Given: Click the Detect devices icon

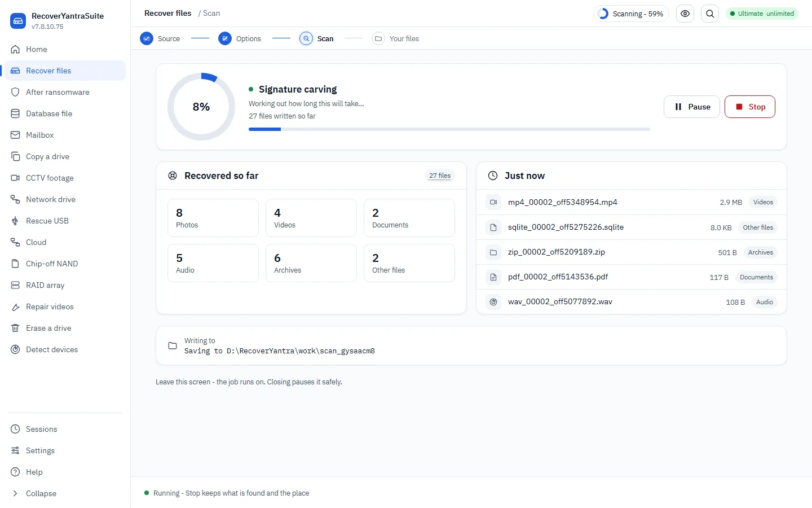Looking at the screenshot, I should (x=15, y=349).
